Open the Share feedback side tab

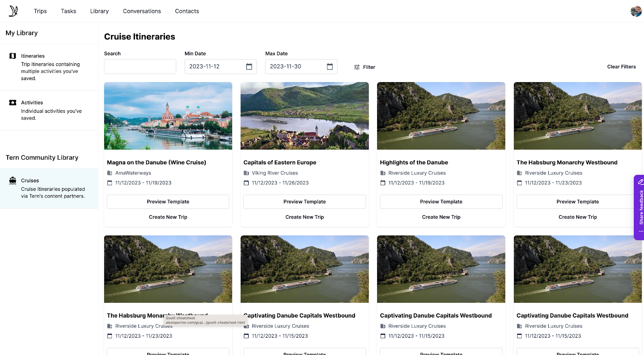coord(639,207)
